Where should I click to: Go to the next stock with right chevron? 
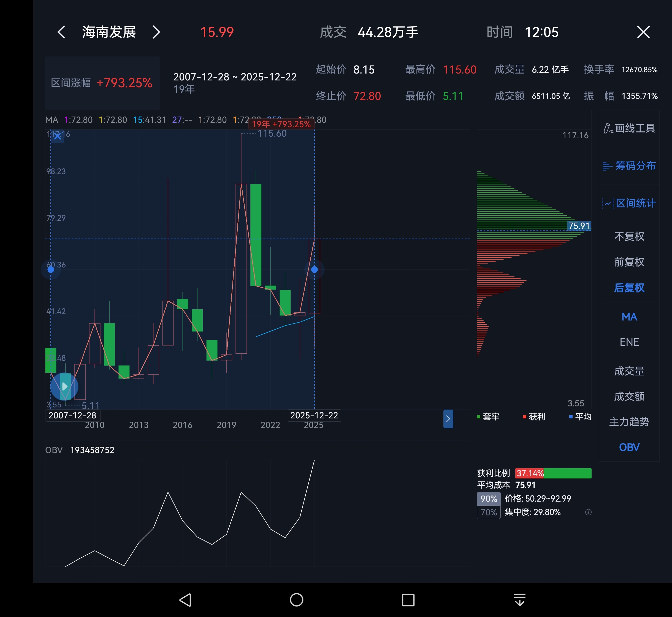[156, 33]
